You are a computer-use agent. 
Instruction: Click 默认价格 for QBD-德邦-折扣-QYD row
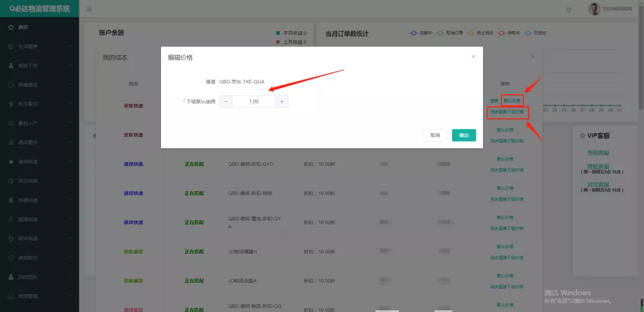click(505, 159)
